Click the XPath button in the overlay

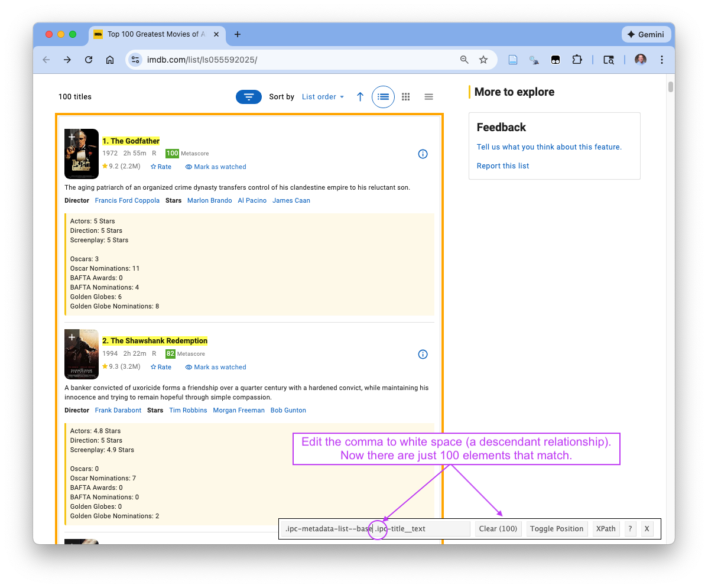pos(606,528)
